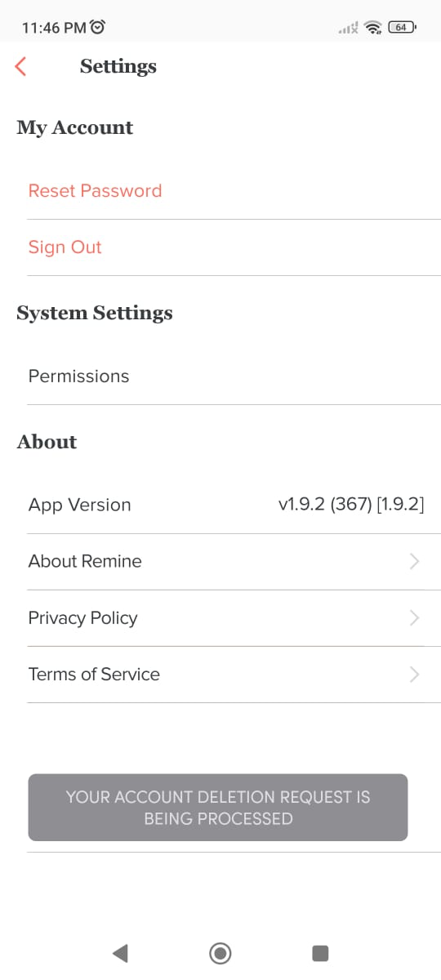Screen dimensions: 441x980
Task: Tap the Android back navigation triangle
Action: coord(120,952)
